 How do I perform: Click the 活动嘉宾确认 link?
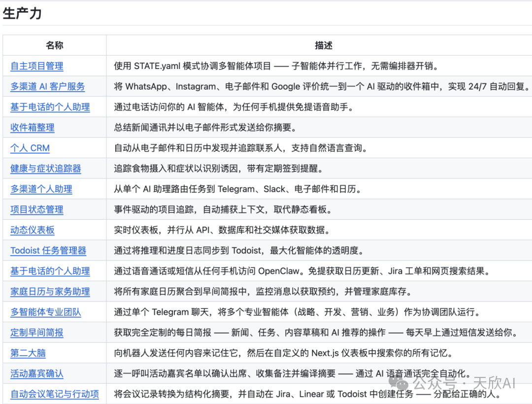coord(37,374)
